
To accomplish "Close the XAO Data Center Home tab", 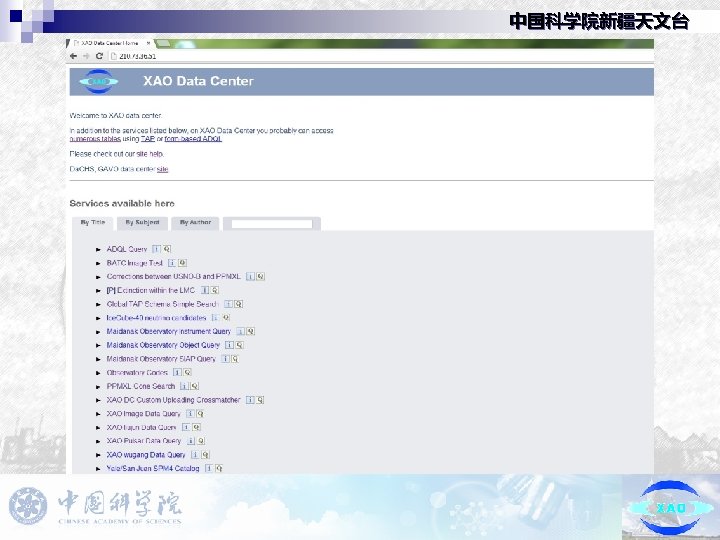I will point(148,43).
